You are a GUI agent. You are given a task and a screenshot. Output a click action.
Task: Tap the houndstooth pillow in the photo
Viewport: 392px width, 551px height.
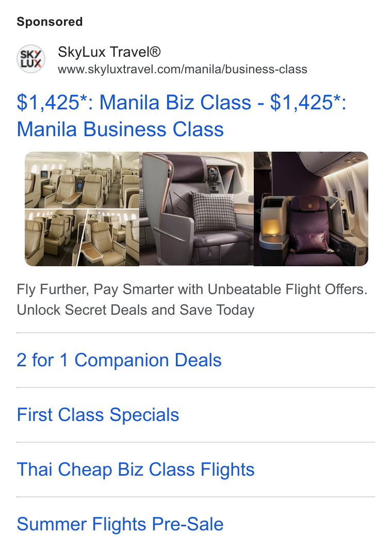pos(214,211)
